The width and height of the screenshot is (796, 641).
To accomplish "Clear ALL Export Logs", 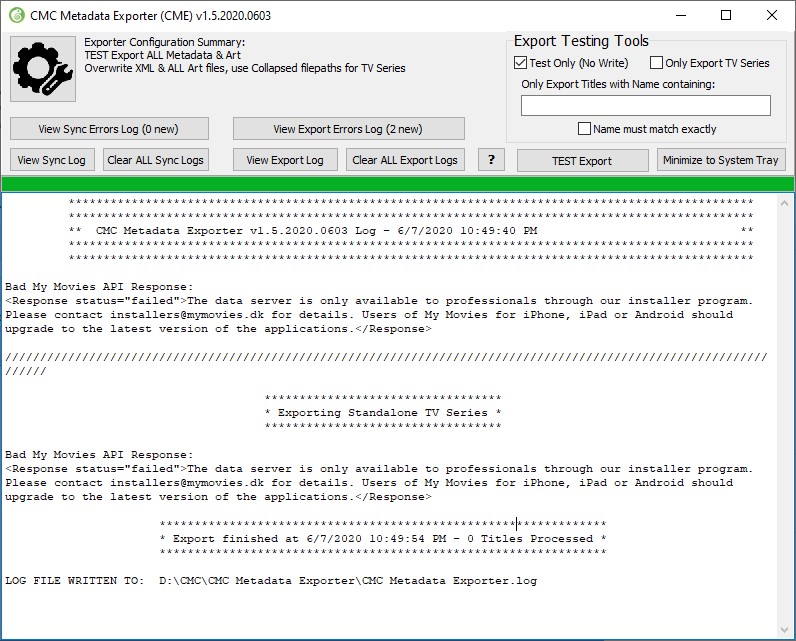I will [x=405, y=160].
